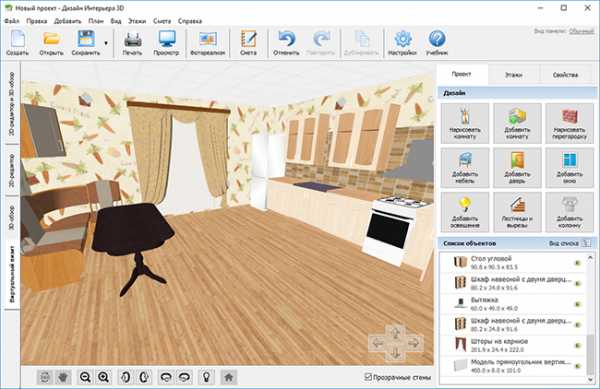Viewport: 600px width, 389px height.
Task: Toggle visibility dot for Вытяжка item
Action: point(578,304)
